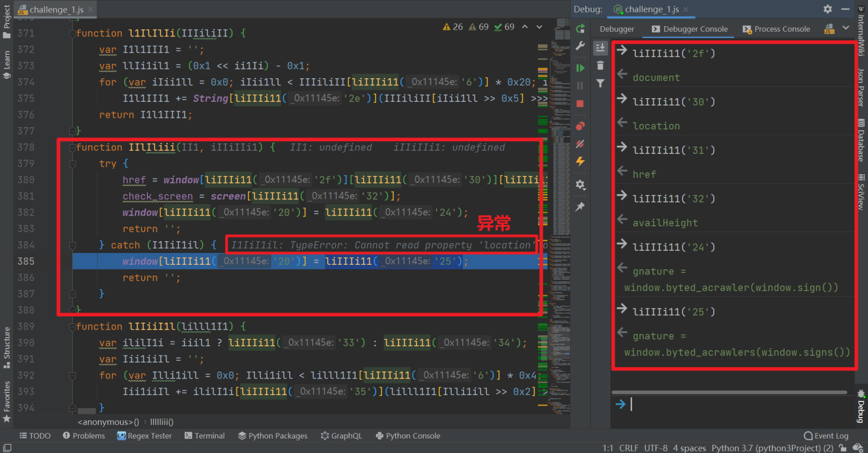
Task: Click the Rerun challenge_1.js debug icon
Action: [580, 29]
